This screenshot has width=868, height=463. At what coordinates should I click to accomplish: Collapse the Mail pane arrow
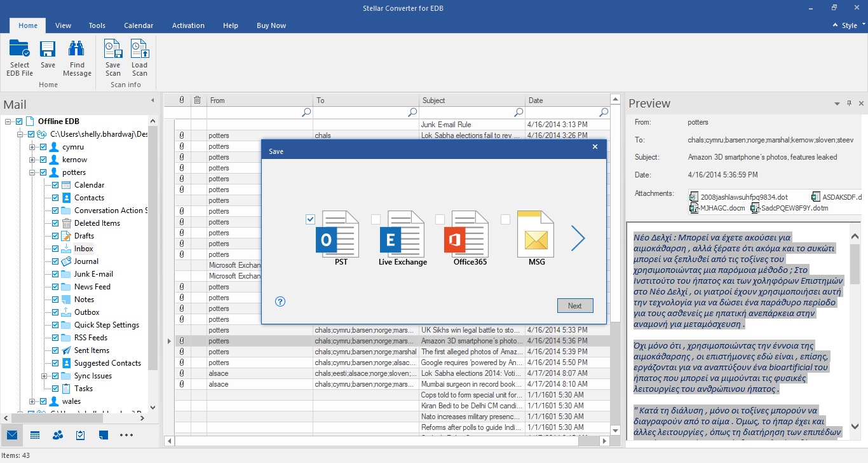click(153, 101)
